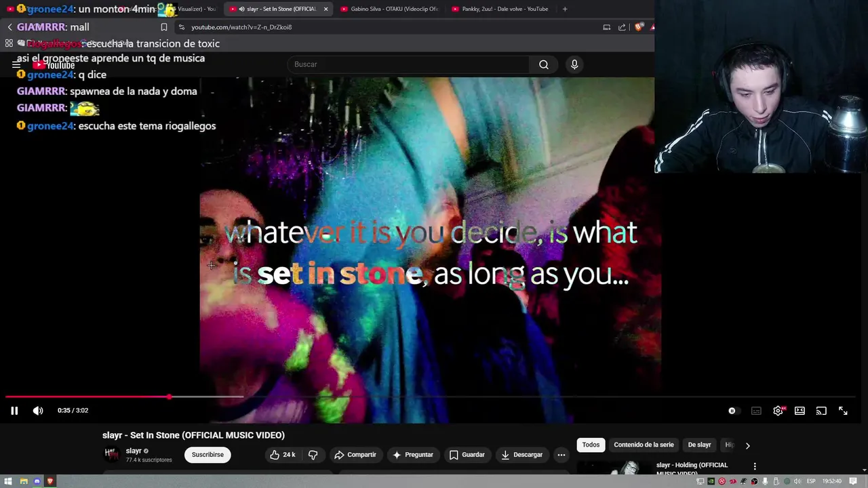
Task: Click the video title slayr - Set In Stone
Action: point(193,435)
